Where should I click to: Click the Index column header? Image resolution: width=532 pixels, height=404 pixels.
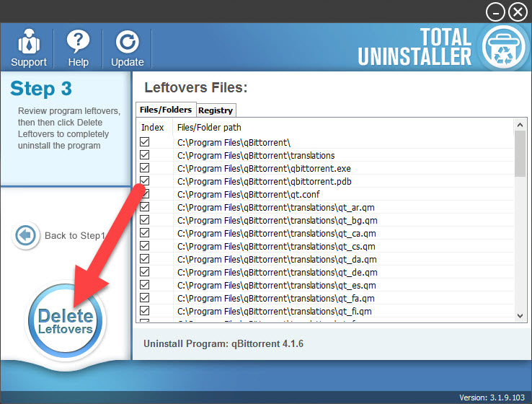tap(153, 127)
